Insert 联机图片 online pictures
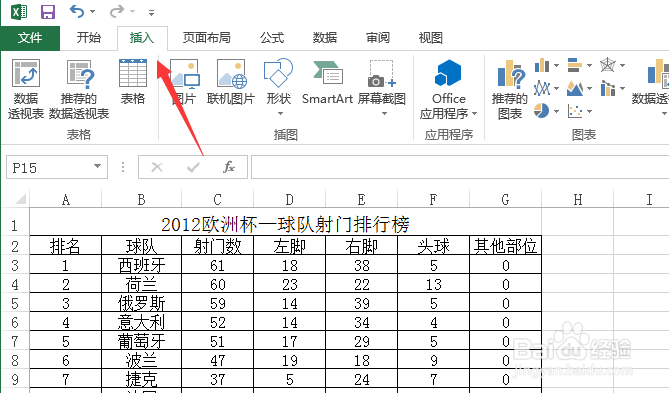 click(x=231, y=82)
